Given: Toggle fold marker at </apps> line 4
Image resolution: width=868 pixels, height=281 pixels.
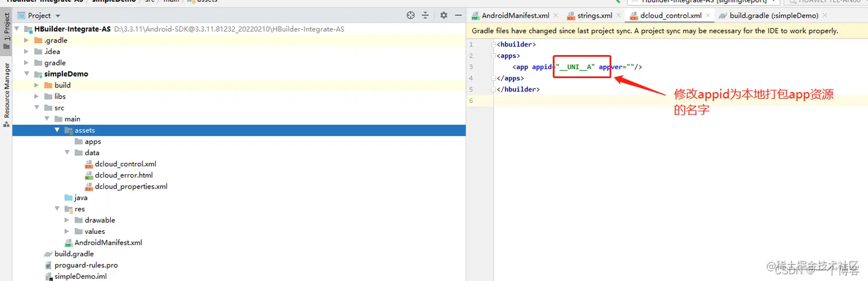Looking at the screenshot, I should pos(494,78).
